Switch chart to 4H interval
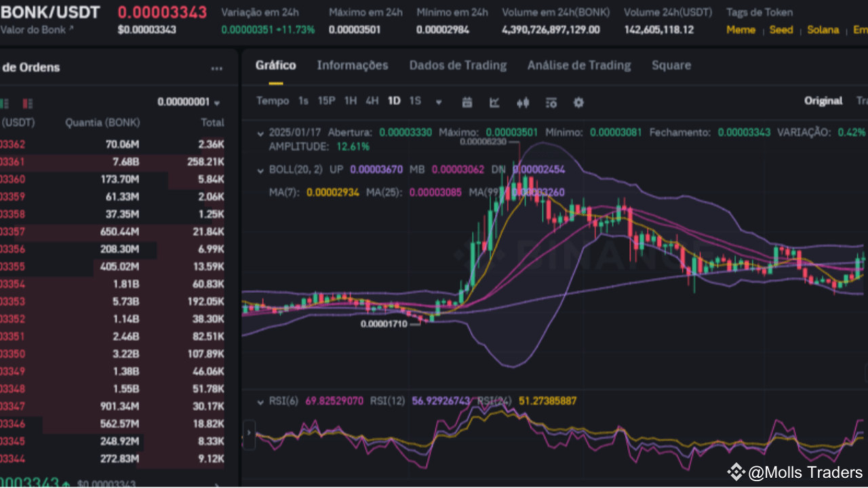This screenshot has width=868, height=488. pos(372,101)
